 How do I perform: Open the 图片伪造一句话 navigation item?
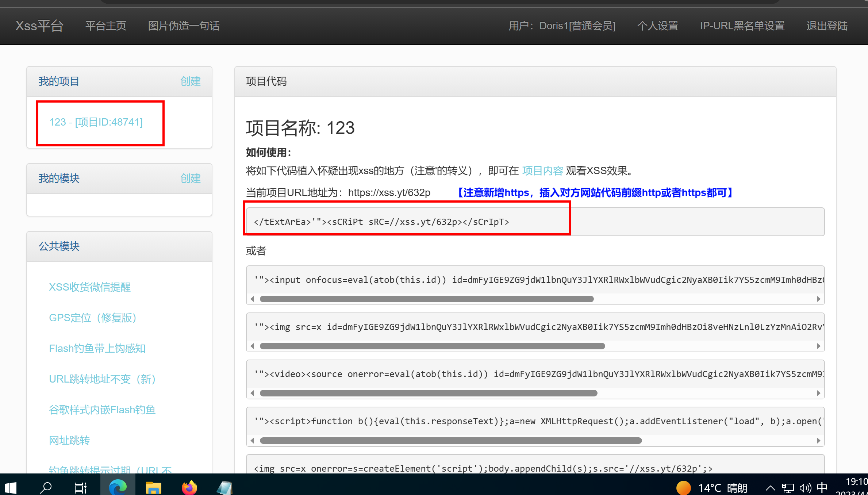coord(184,26)
